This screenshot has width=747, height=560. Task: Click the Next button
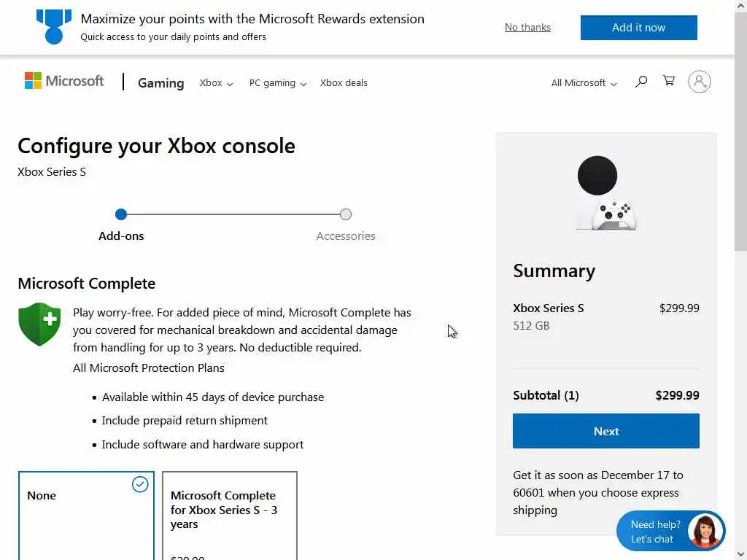605,431
